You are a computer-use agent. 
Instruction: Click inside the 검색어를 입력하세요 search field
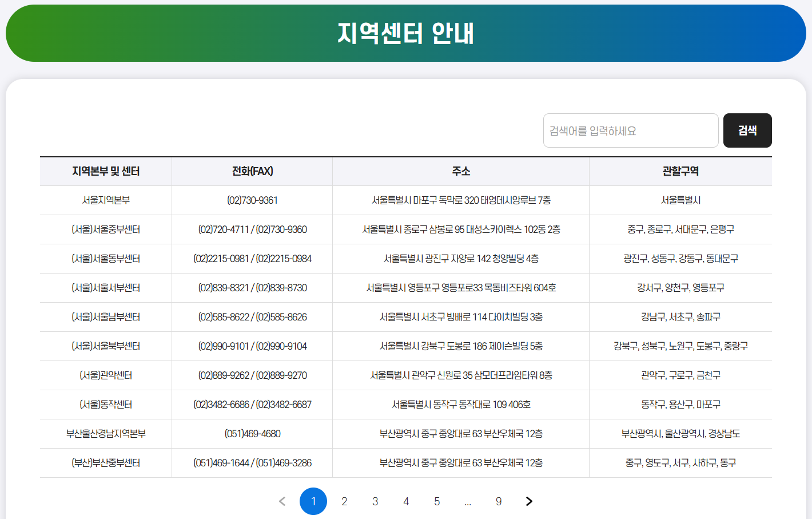630,130
